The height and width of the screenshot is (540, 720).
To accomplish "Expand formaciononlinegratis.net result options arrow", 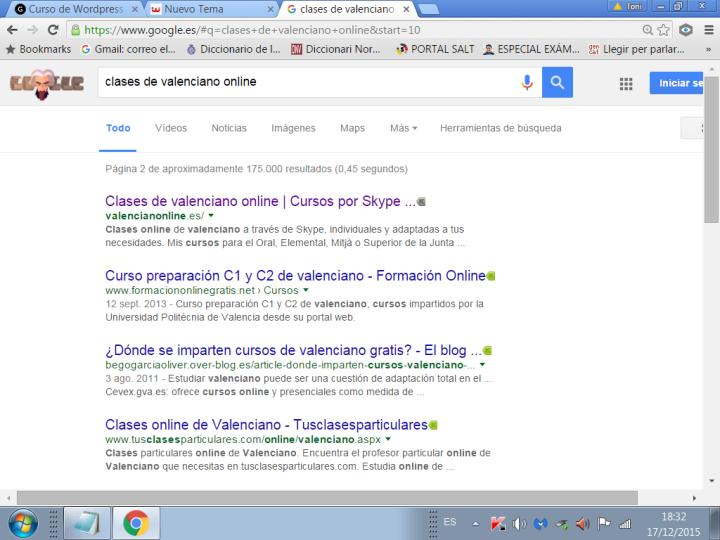I will pos(306,290).
